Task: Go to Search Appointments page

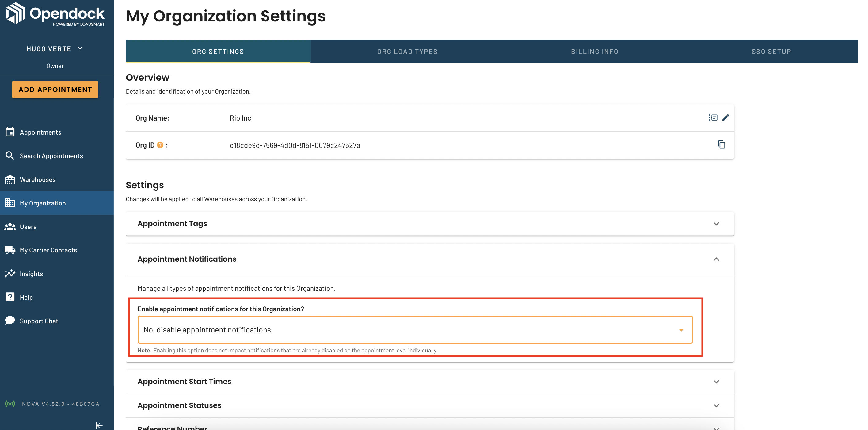Action: coord(57,156)
